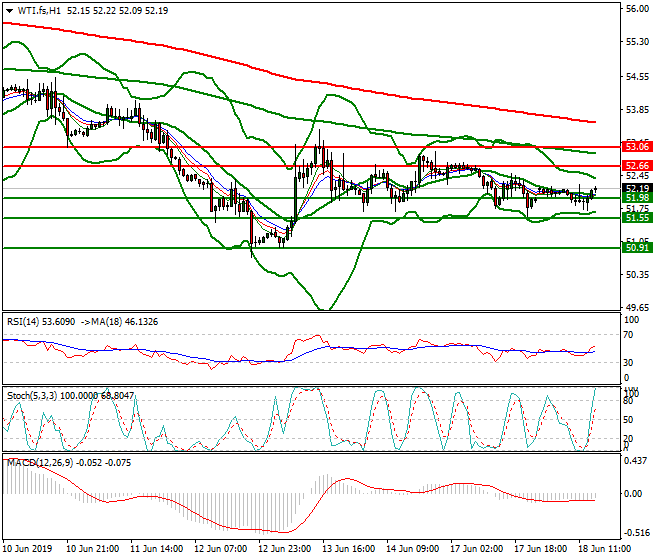Select the 10 Jun 21:00 time label
Image resolution: width=660 pixels, height=560 pixels.
click(93, 549)
